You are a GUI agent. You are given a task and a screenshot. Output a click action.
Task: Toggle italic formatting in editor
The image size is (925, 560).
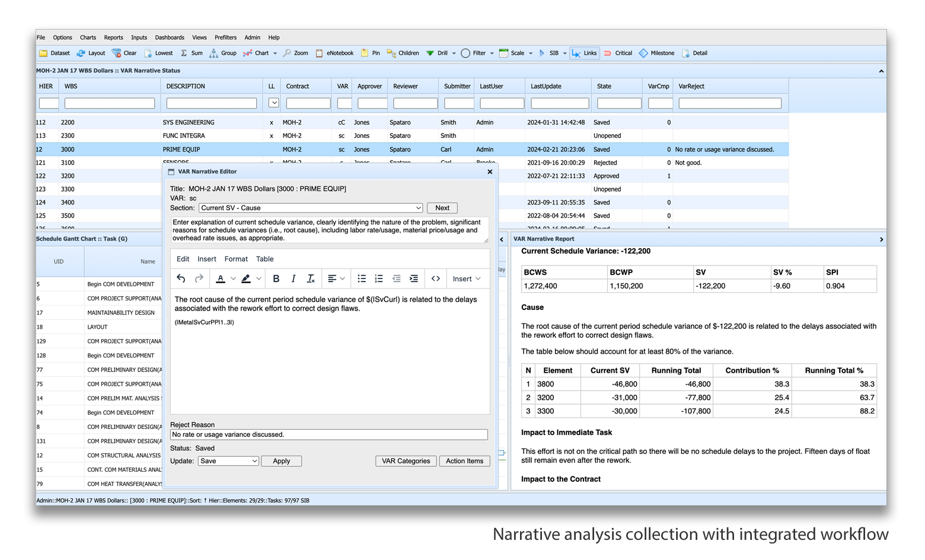(294, 279)
